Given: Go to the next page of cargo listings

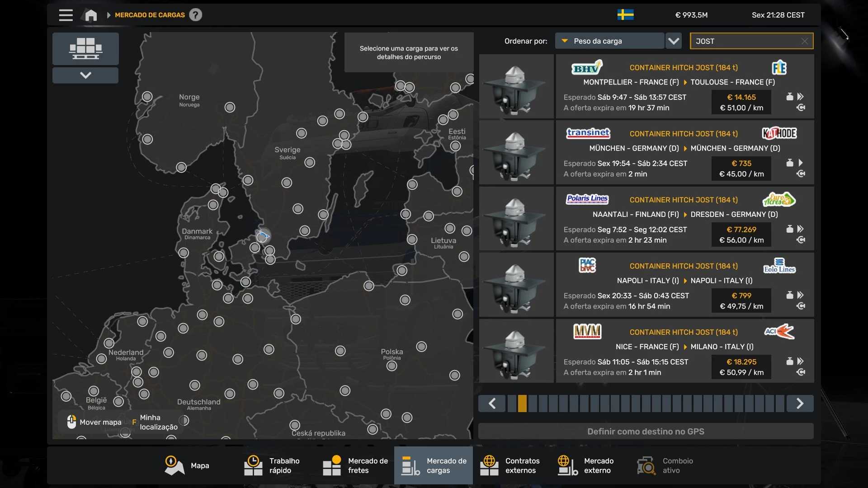Looking at the screenshot, I should point(800,404).
